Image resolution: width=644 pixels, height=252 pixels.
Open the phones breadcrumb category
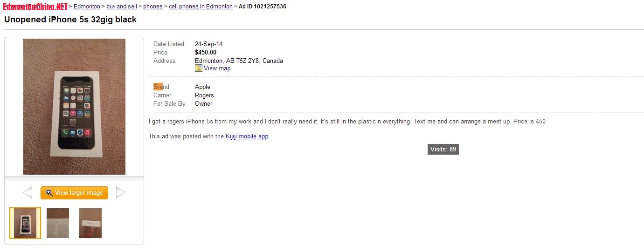tap(153, 7)
